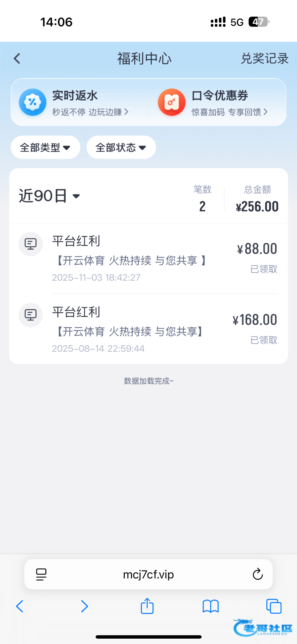
Task: Open 兑奖记录 in the header
Action: pos(264,58)
